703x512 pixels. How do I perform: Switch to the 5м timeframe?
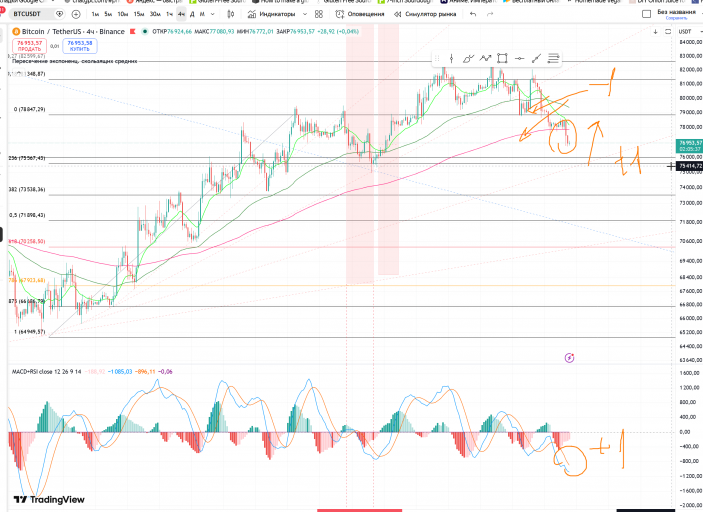[108, 14]
